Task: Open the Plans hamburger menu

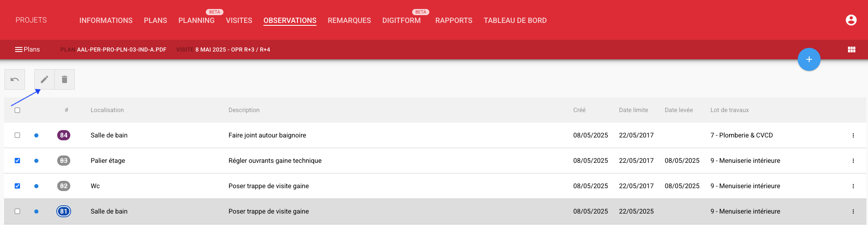Action: tap(27, 49)
